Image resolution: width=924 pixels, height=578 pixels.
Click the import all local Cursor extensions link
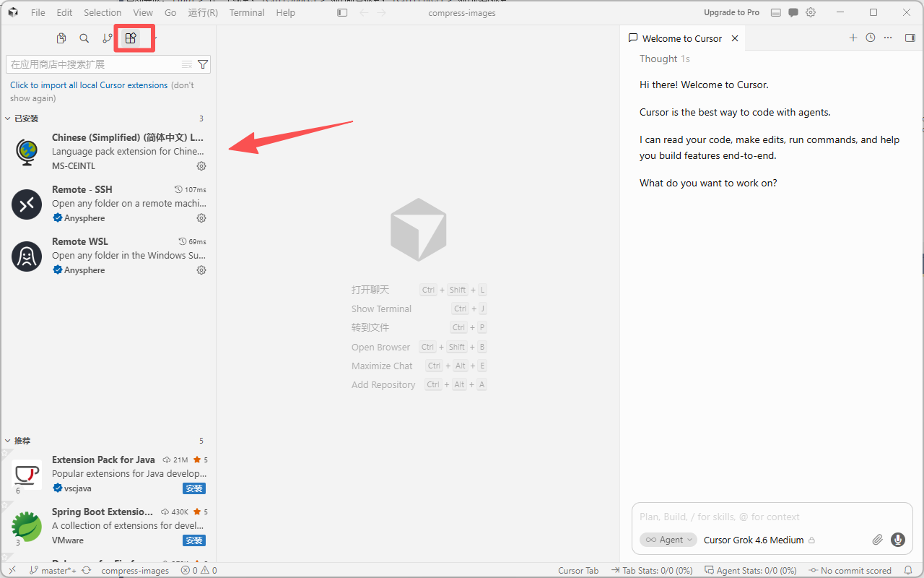click(89, 85)
